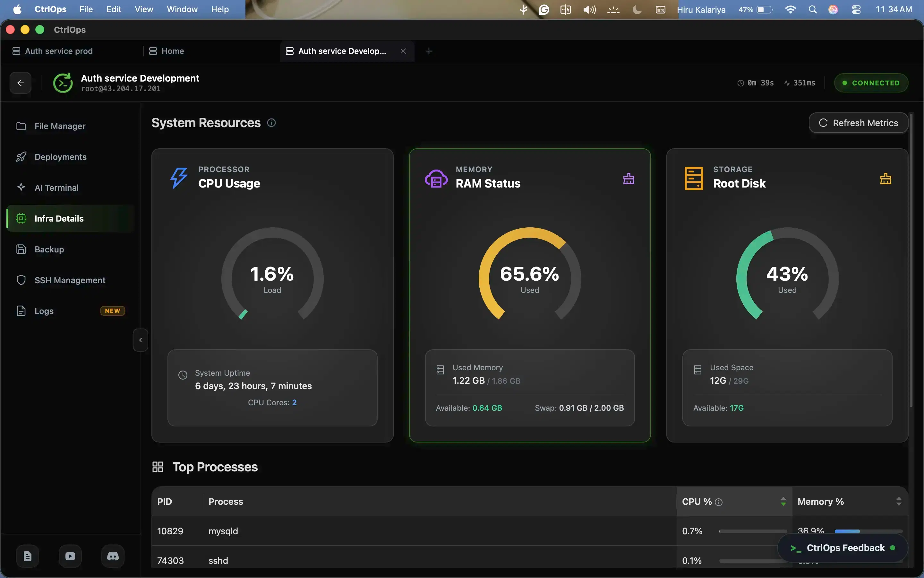The height and width of the screenshot is (578, 924).
Task: Add a new tab with the plus button
Action: [429, 51]
